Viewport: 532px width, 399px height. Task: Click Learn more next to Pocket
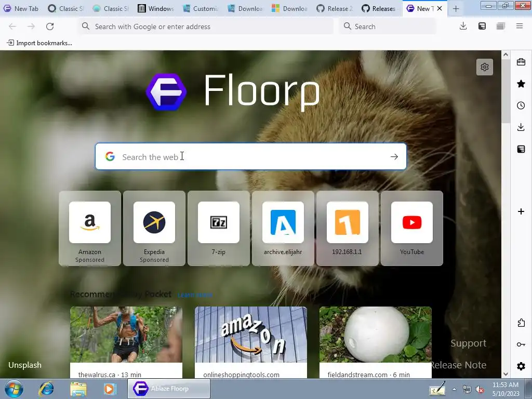point(195,295)
